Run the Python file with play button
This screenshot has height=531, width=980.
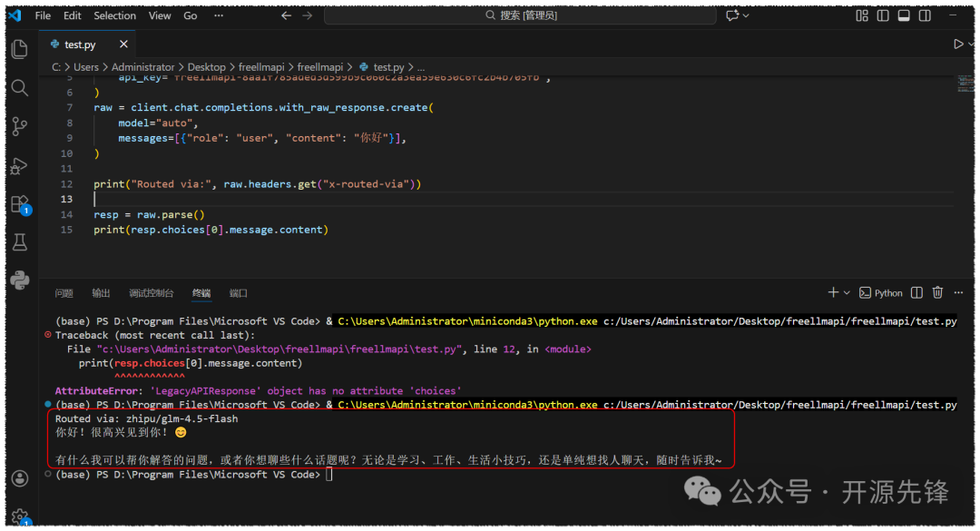click(x=957, y=44)
